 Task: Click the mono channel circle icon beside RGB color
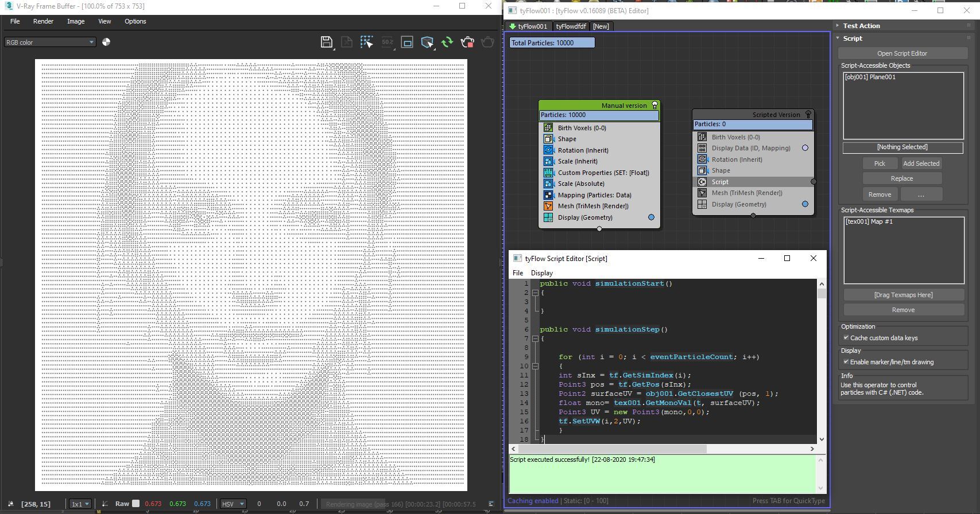point(106,42)
